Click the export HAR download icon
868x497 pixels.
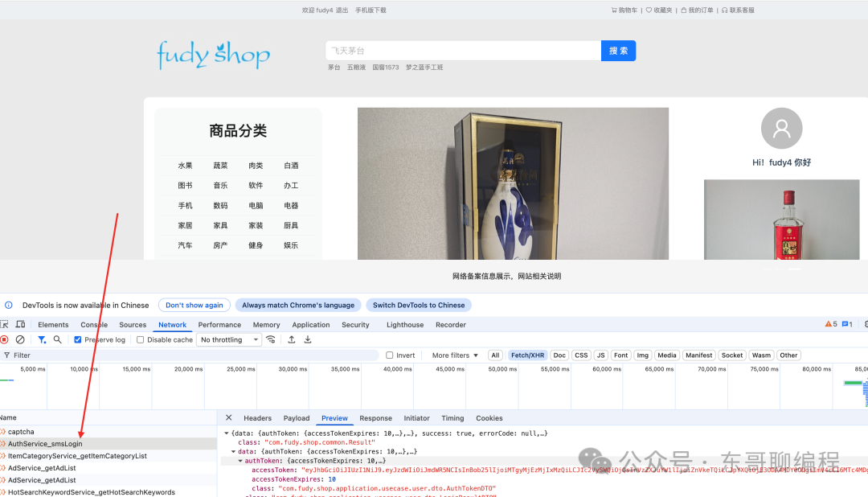click(x=308, y=339)
